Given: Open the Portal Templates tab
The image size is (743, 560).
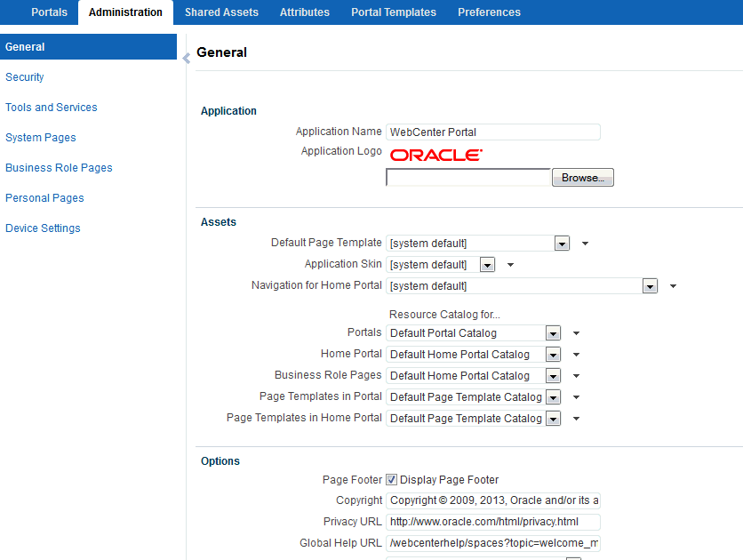Looking at the screenshot, I should pyautogui.click(x=394, y=12).
